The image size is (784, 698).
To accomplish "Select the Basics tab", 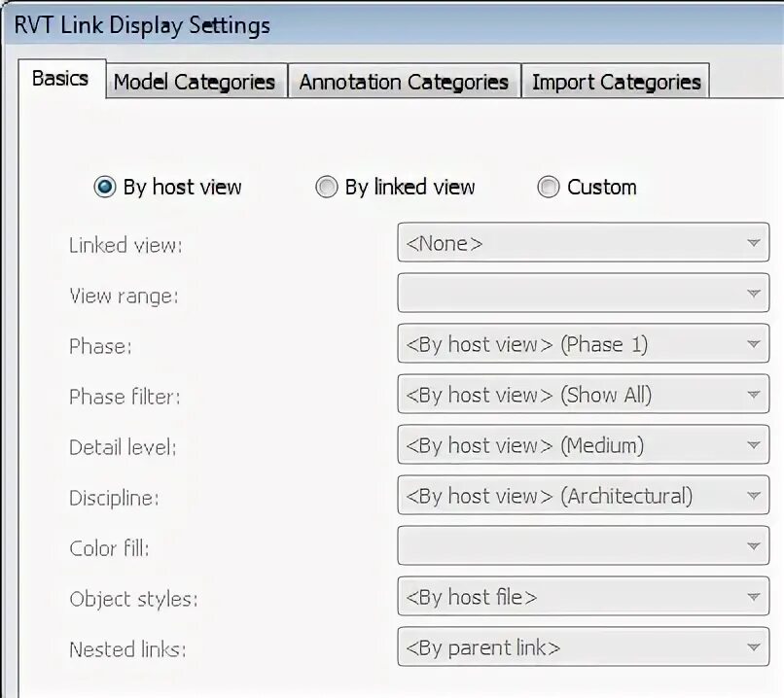I will click(x=60, y=79).
